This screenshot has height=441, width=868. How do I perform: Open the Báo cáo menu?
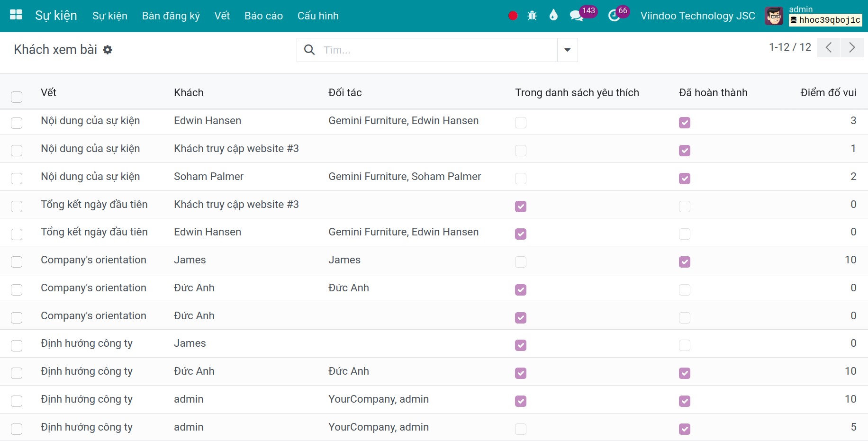click(x=263, y=16)
